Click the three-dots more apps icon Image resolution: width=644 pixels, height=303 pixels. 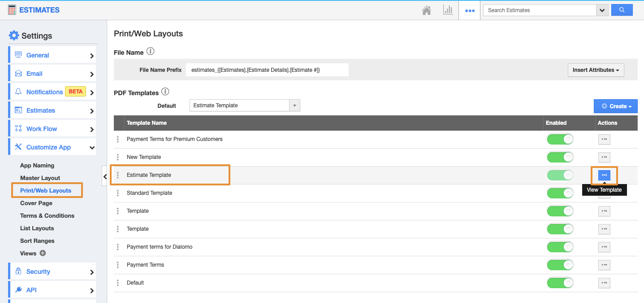[x=470, y=11]
